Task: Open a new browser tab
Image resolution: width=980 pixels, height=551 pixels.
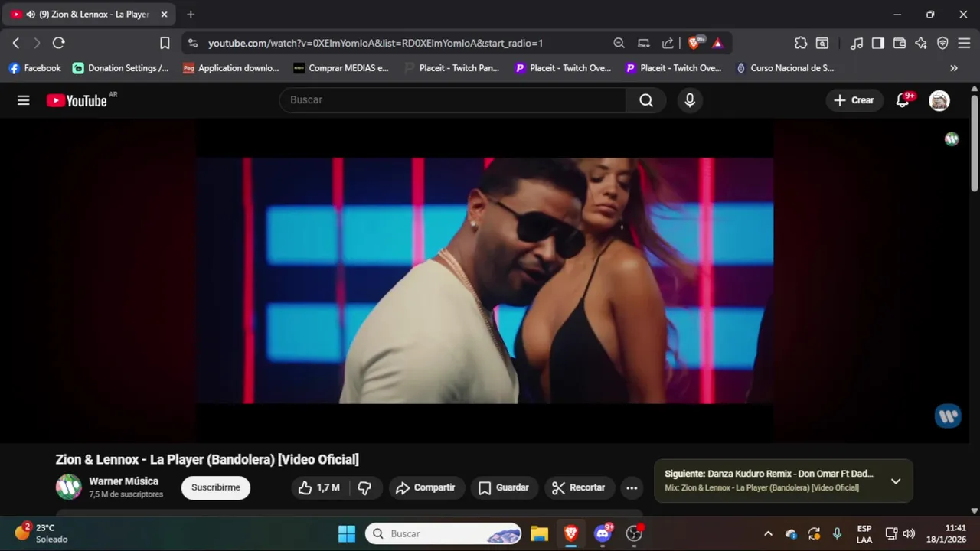Action: pos(191,15)
